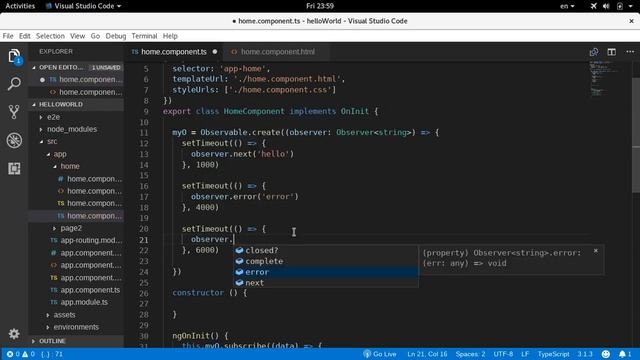Screen dimensions: 640x360
Task: Open the Terminal menu
Action: click(144, 36)
